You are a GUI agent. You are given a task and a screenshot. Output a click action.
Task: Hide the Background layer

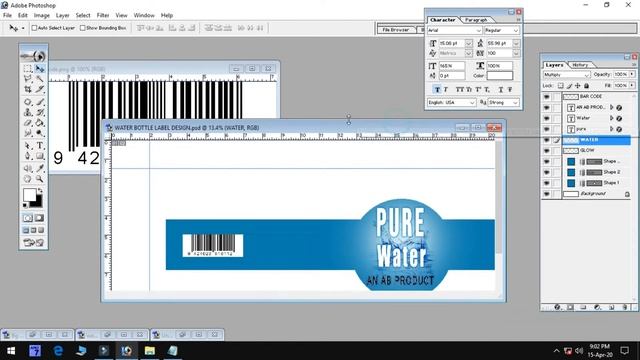coord(547,194)
